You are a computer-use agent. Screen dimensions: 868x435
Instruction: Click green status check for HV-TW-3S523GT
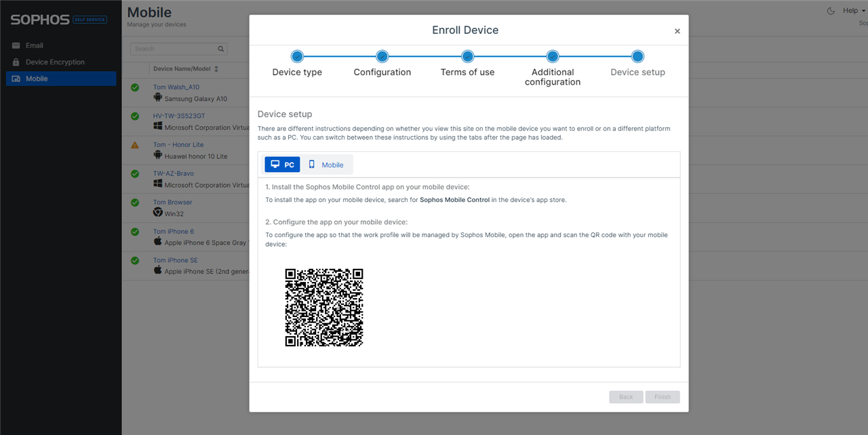135,116
